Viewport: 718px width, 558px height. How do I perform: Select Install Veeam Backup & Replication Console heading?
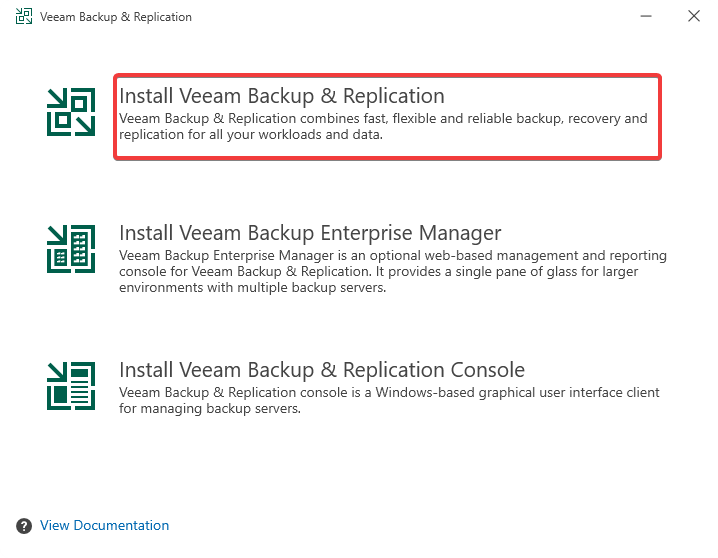coord(322,370)
